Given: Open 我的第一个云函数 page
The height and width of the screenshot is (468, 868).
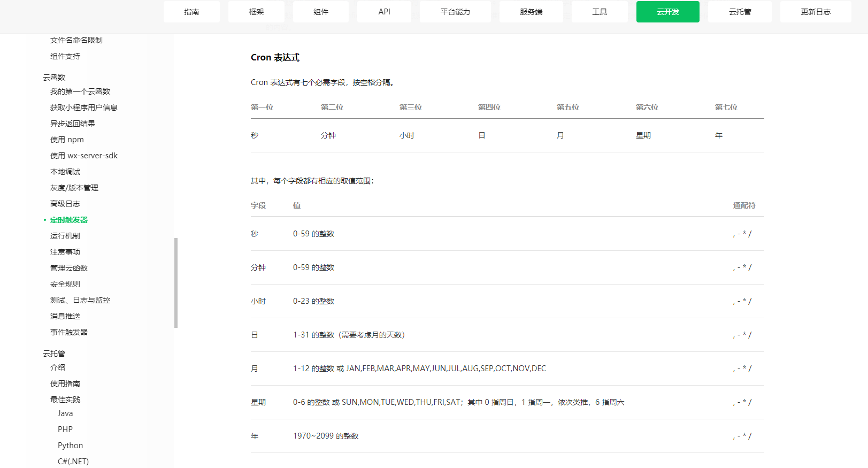Looking at the screenshot, I should pyautogui.click(x=80, y=91).
